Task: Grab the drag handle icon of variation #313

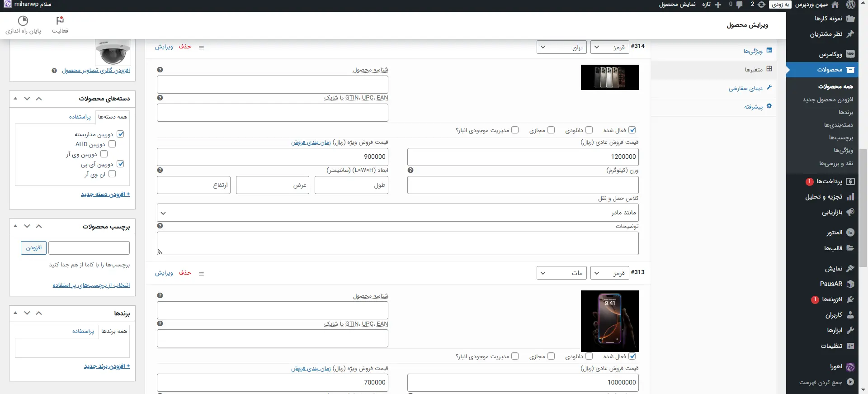Action: pos(202,274)
